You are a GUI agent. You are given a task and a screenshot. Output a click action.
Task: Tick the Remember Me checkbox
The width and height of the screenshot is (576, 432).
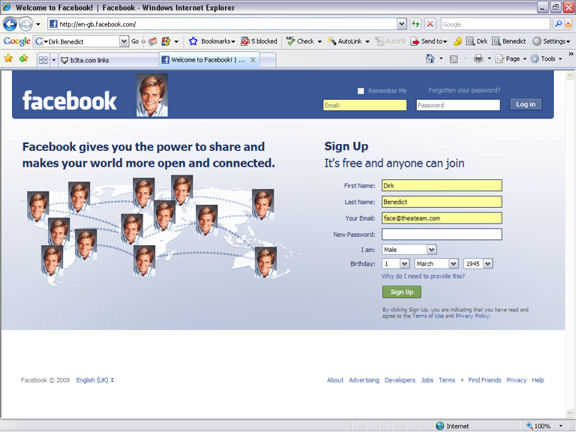click(361, 91)
